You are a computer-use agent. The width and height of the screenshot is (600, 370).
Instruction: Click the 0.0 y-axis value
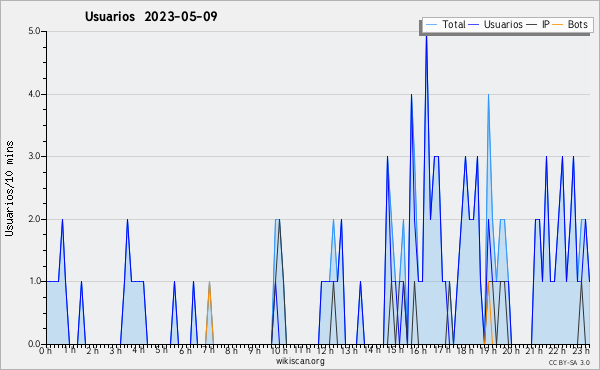click(34, 344)
